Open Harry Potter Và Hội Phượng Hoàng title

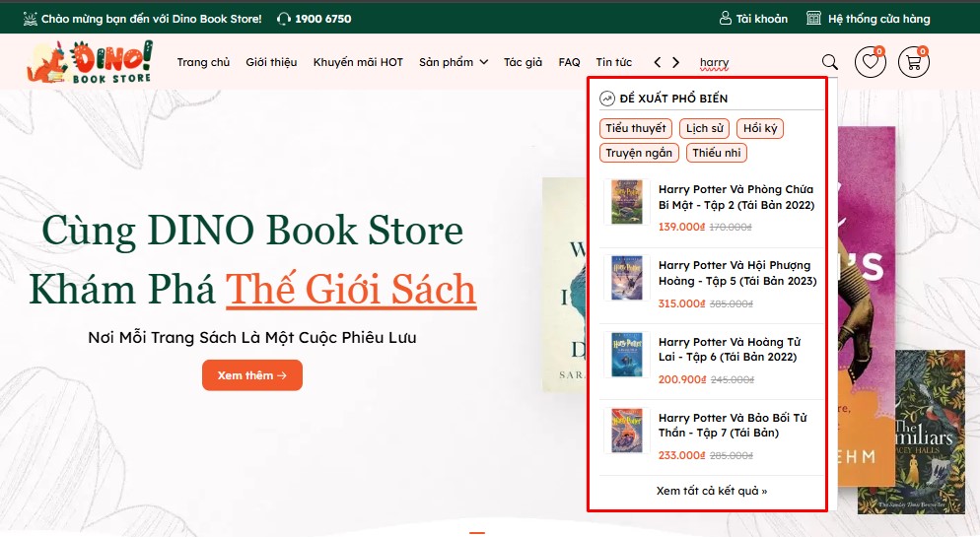coord(737,273)
